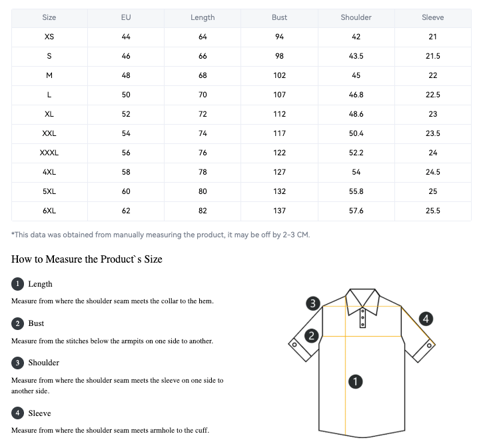Click the Length column header in table
The width and height of the screenshot is (483, 448).
(203, 17)
